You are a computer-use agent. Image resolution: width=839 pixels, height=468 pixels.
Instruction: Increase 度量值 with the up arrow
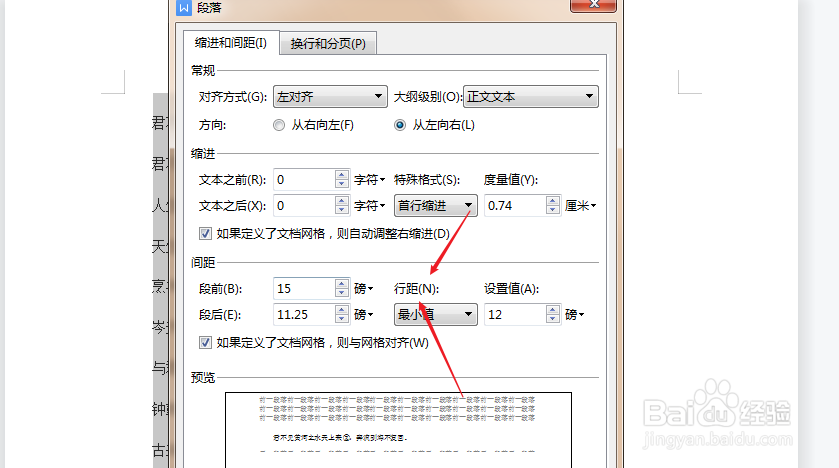point(553,201)
